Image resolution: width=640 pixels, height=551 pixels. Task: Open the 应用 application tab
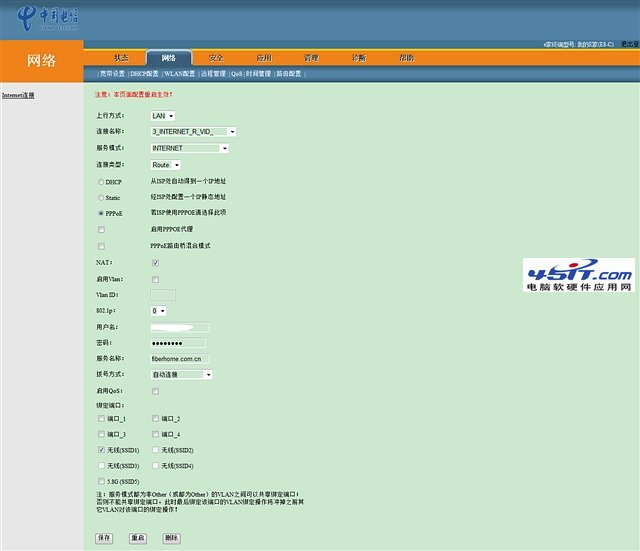point(264,58)
